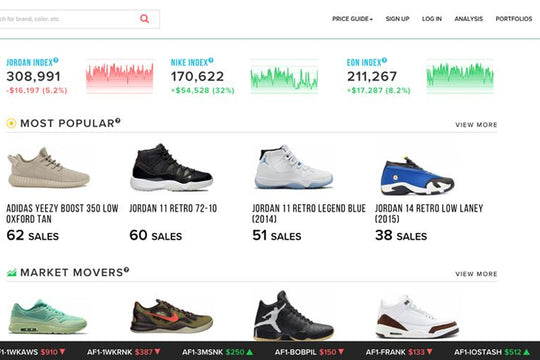Image resolution: width=540 pixels, height=360 pixels.
Task: Click the Jordan 11 Retro Legend Blue title
Action: pyautogui.click(x=309, y=214)
